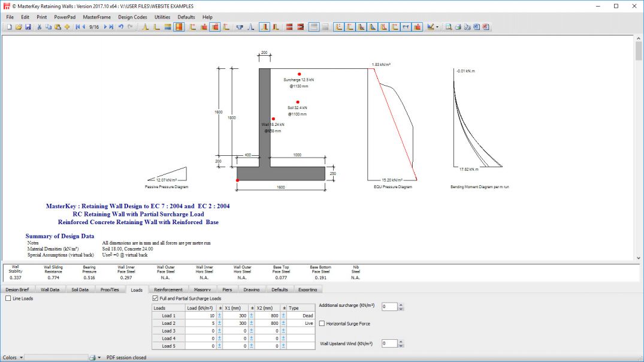The image size is (644, 362).
Task: Select the Soil Data tab
Action: point(81,289)
